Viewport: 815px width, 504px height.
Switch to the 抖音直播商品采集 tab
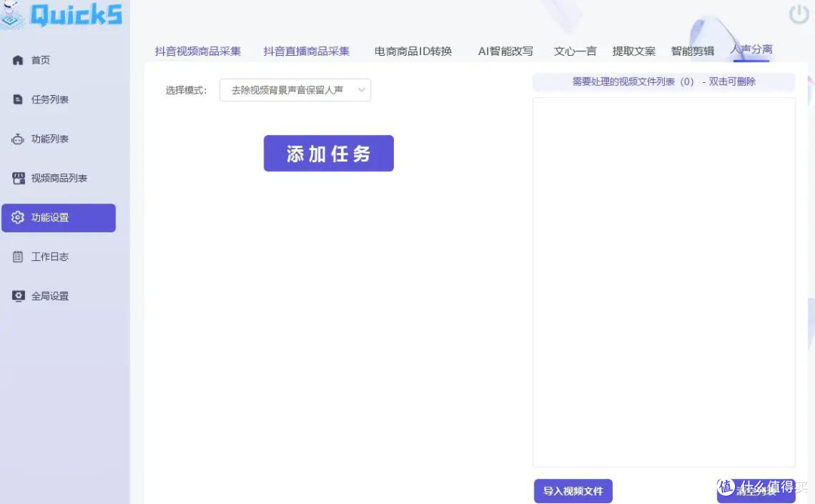(x=306, y=51)
